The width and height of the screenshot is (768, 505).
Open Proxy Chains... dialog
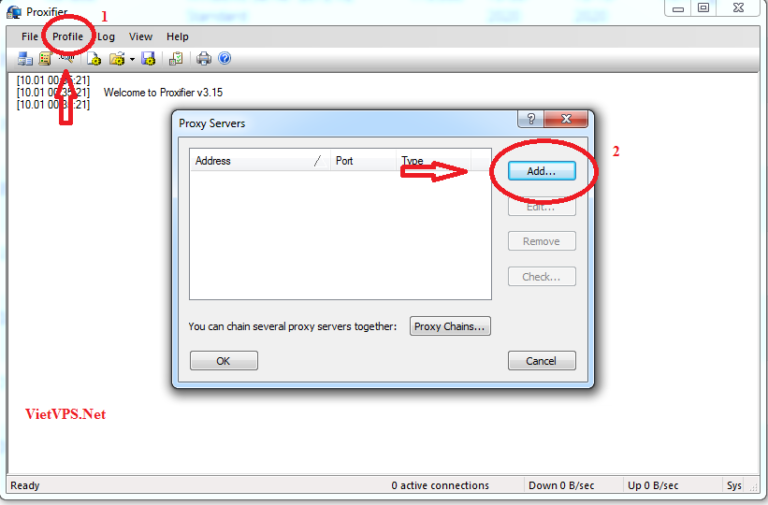(x=450, y=326)
